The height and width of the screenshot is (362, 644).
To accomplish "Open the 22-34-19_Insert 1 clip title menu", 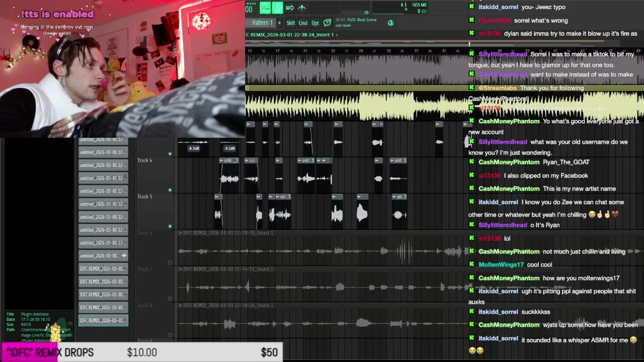I will coord(228,269).
